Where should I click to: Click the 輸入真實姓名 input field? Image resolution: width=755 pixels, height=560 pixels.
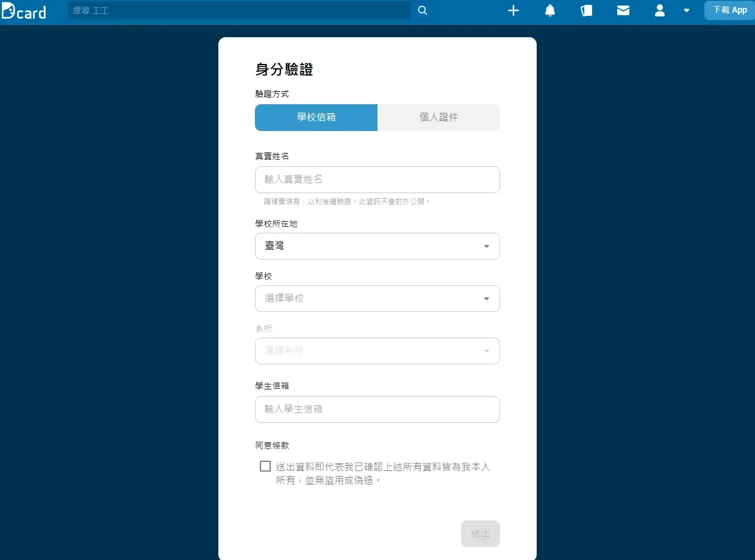(377, 179)
